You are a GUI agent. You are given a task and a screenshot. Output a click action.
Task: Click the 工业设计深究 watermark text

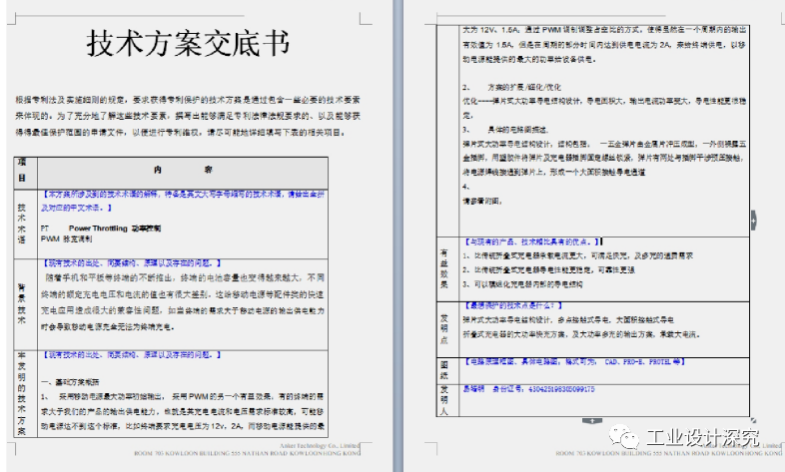pyautogui.click(x=702, y=438)
